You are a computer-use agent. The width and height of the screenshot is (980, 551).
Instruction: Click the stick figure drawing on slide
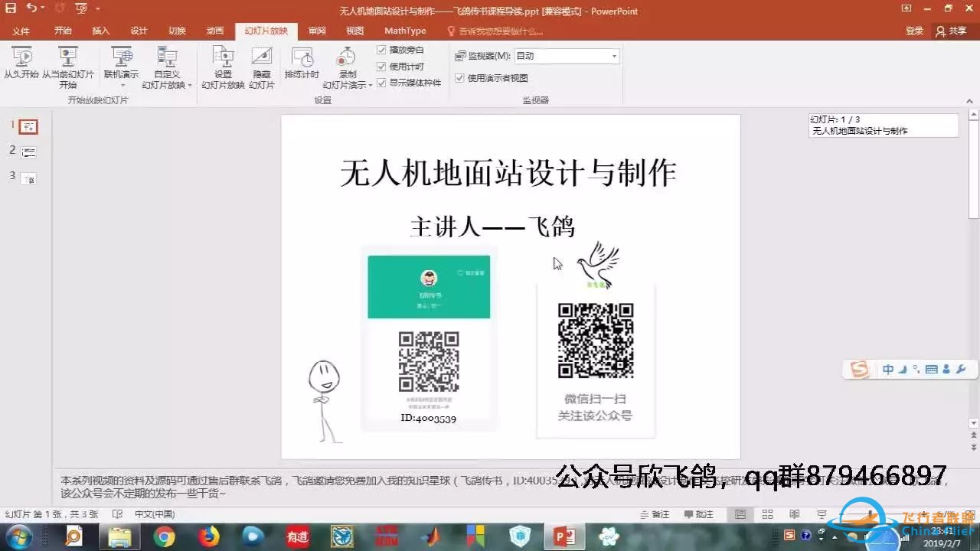(324, 400)
